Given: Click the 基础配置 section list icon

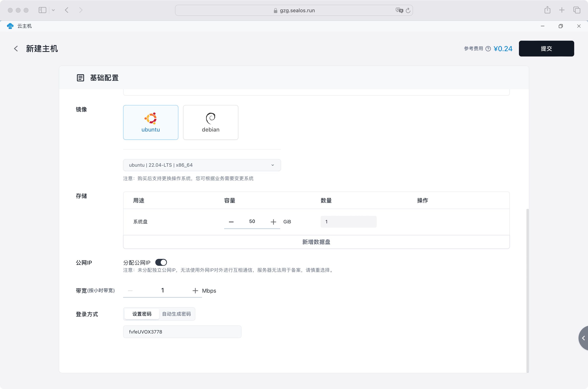Looking at the screenshot, I should 80,78.
